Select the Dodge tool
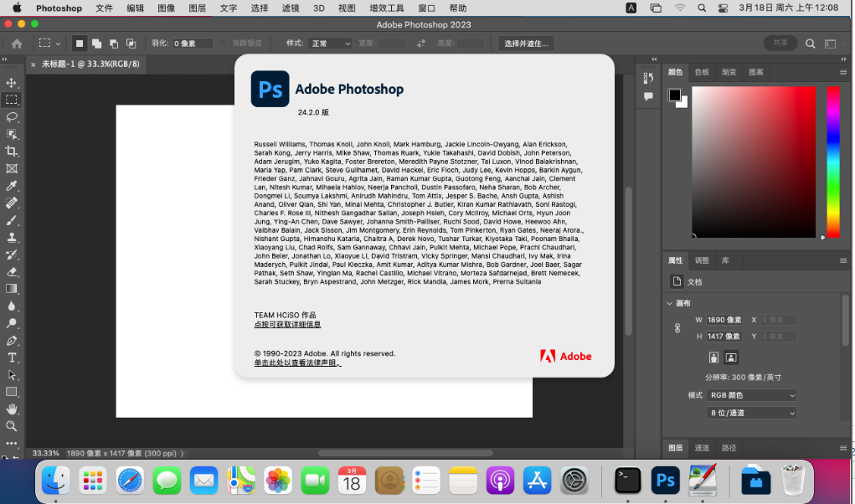855x504 pixels. click(x=12, y=324)
